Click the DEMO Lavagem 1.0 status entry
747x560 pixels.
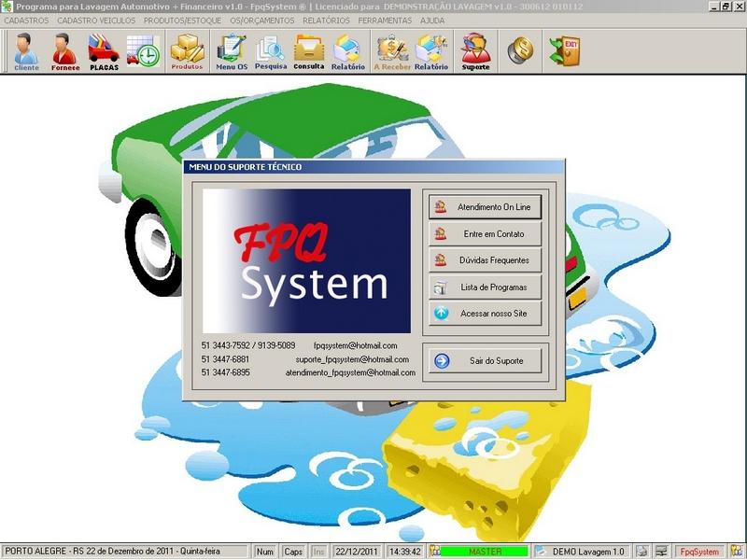pos(588,552)
